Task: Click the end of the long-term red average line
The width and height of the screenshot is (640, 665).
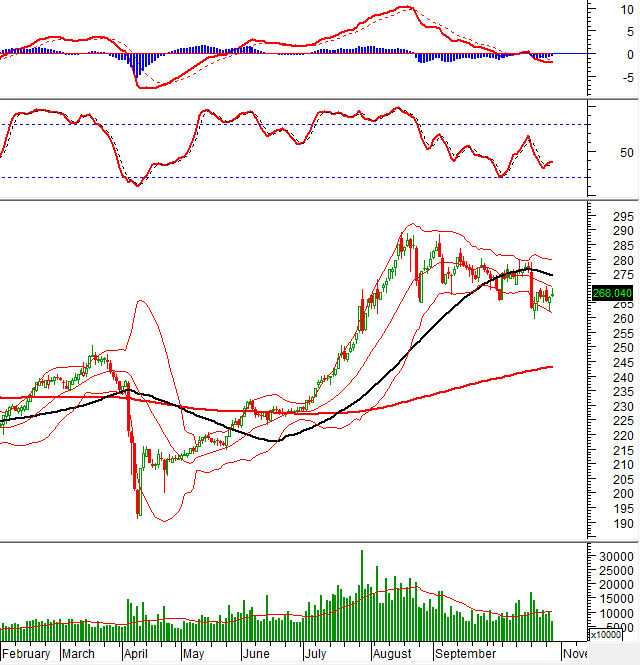Action: pos(552,367)
